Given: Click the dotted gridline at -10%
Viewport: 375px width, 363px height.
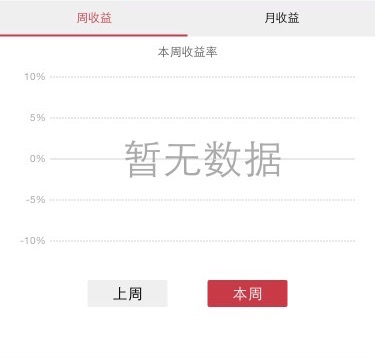Looking at the screenshot, I should (x=202, y=241).
